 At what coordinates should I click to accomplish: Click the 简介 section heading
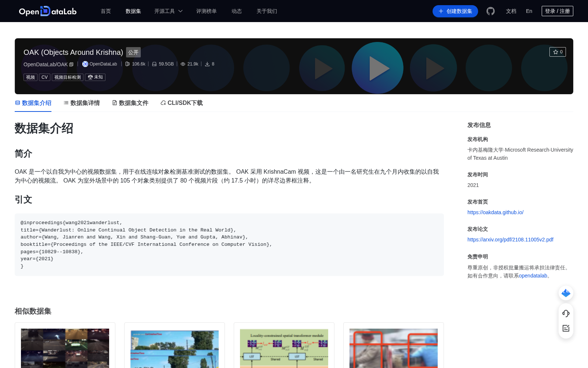24,153
